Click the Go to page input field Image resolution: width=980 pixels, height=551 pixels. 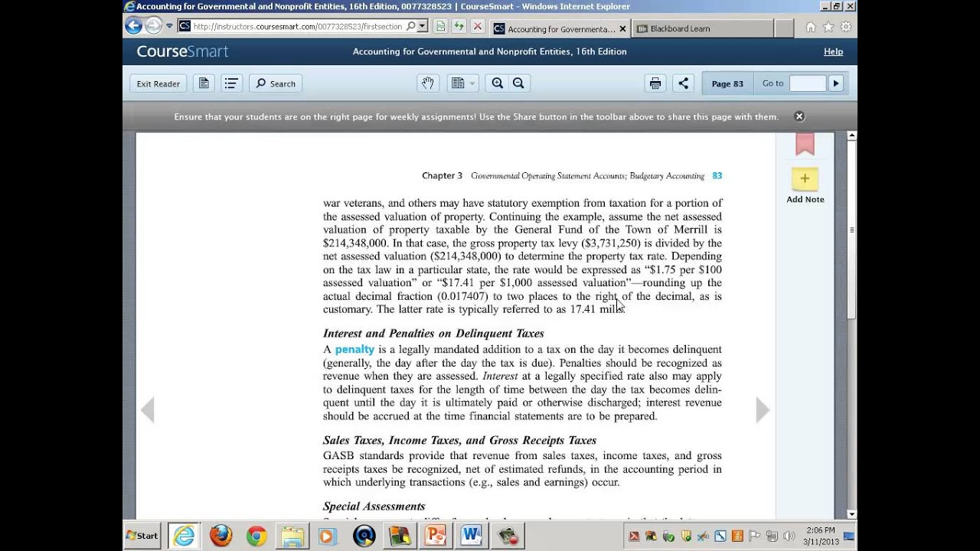tap(807, 83)
